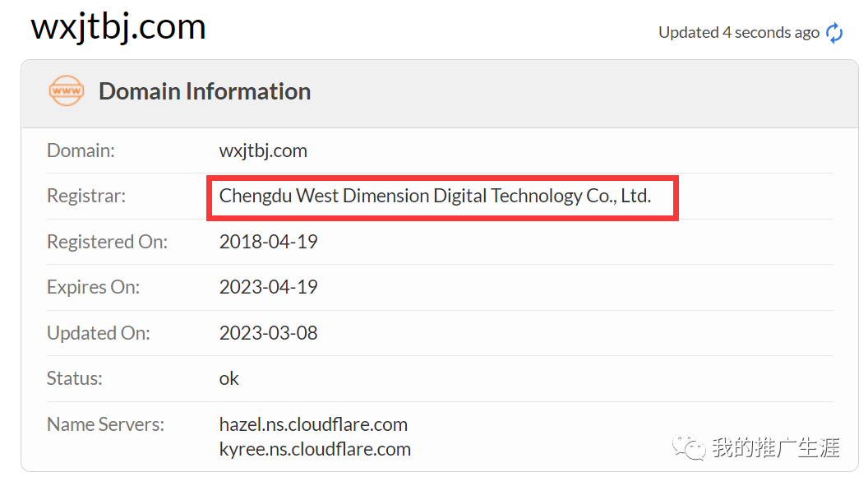Select the kyree.ns.cloudflare.com name server
The height and width of the screenshot is (486, 868).
[x=315, y=449]
